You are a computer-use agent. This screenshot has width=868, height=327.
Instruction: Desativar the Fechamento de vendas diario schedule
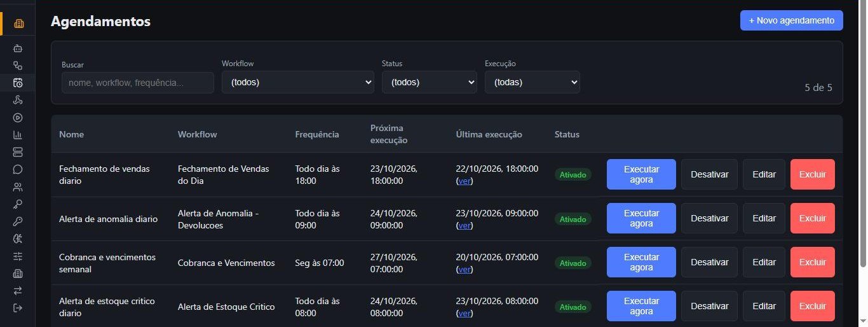(x=710, y=174)
